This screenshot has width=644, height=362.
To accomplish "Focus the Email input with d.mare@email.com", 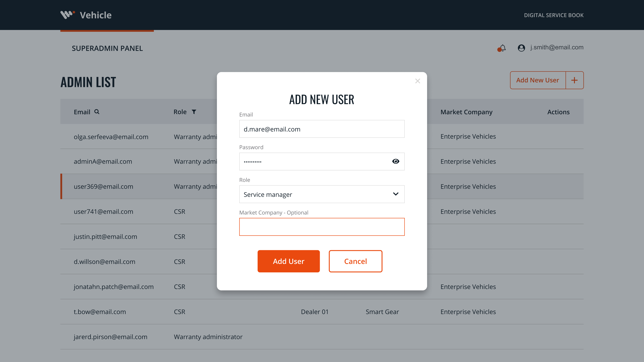I will (322, 129).
